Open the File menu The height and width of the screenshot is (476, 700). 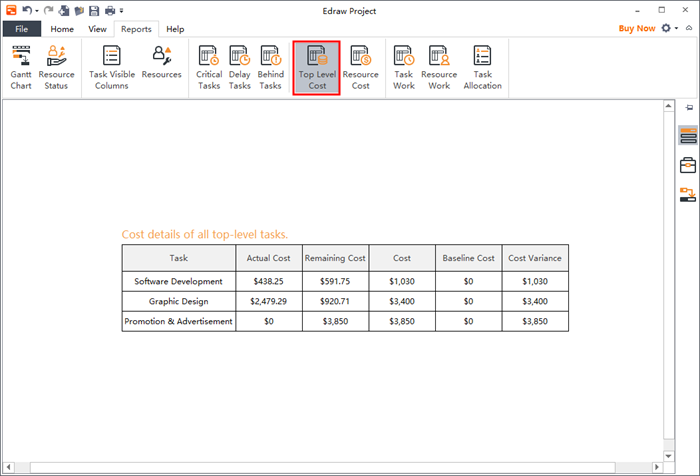22,29
